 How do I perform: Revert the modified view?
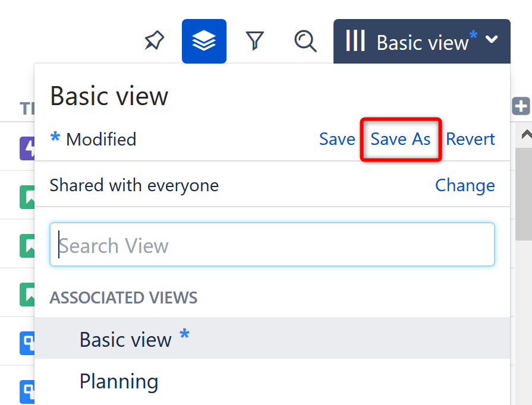[x=470, y=139]
